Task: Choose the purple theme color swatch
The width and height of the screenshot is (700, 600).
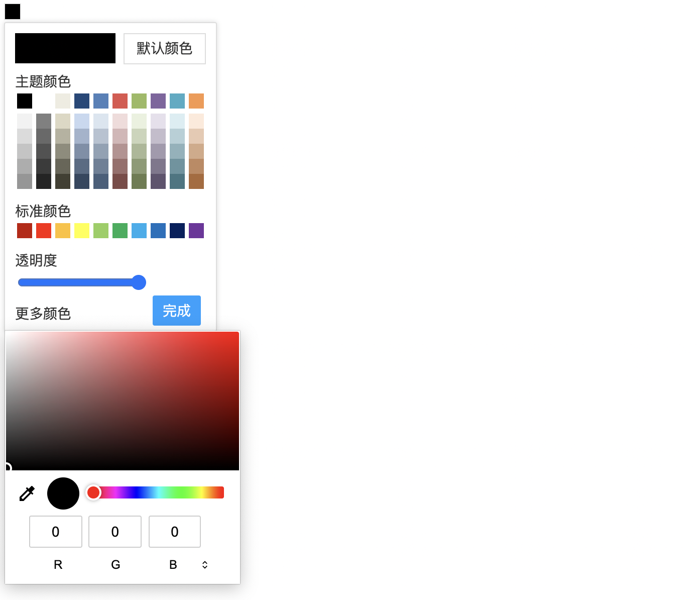Action: tap(158, 101)
